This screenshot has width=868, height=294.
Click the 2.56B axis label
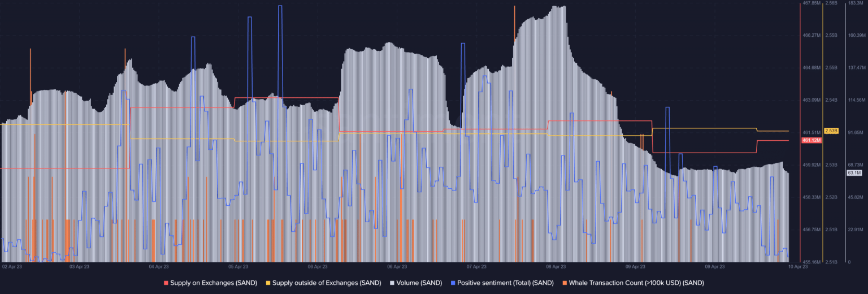point(831,3)
